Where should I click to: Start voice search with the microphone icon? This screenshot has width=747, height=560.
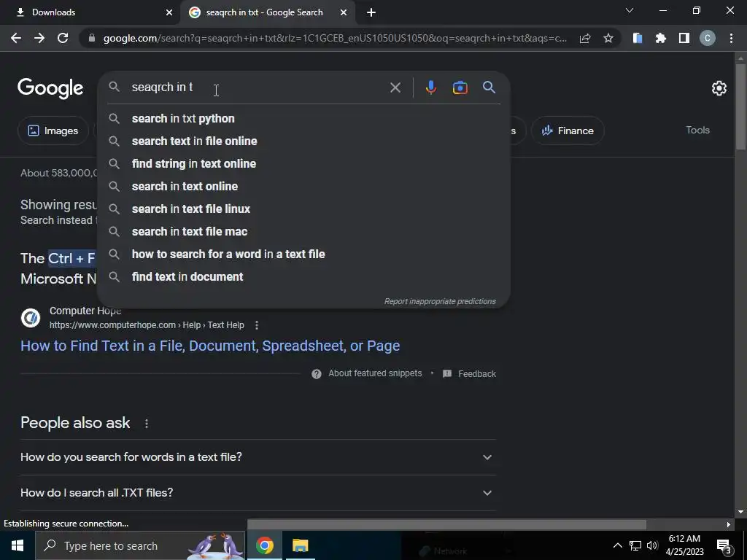click(430, 87)
